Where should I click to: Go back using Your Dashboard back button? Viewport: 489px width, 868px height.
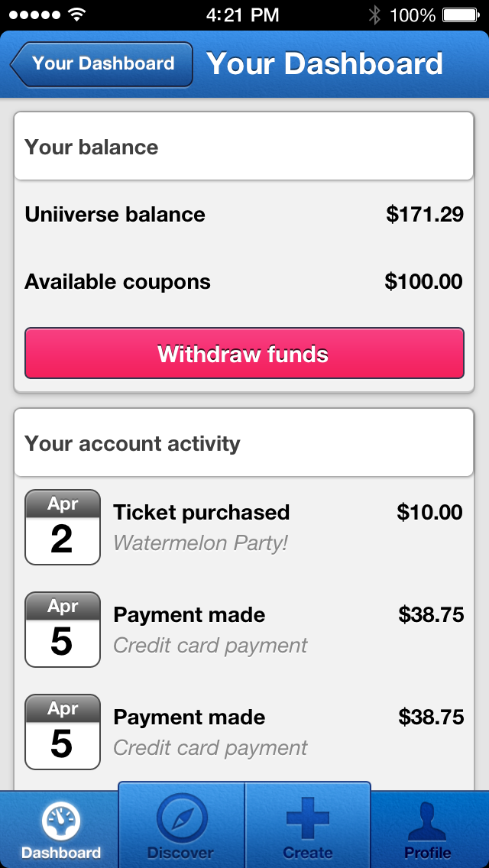(101, 64)
